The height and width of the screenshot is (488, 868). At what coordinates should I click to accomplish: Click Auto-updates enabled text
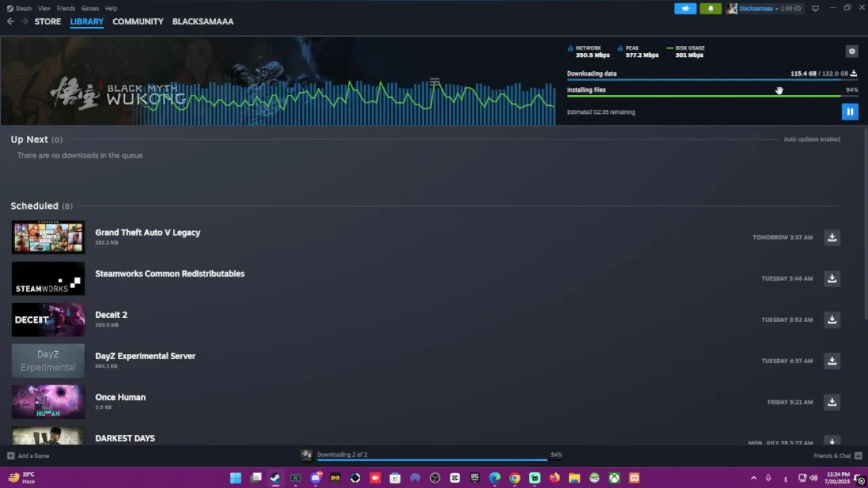tap(812, 139)
